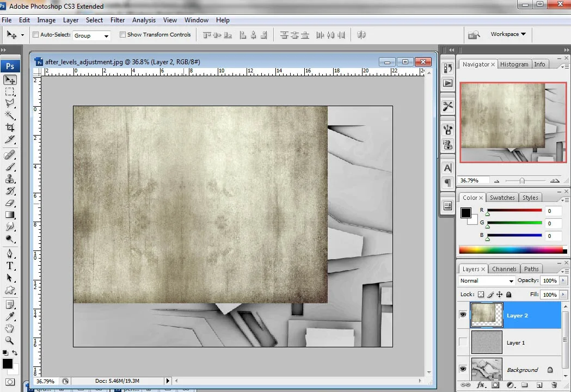This screenshot has width=571, height=392.
Task: Check Show Transform Controls option
Action: tap(122, 35)
